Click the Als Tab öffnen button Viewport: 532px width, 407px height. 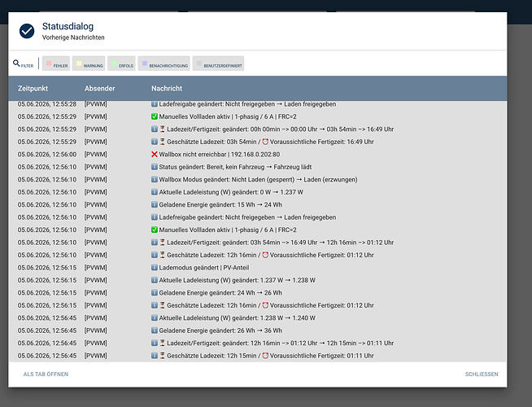[46, 374]
